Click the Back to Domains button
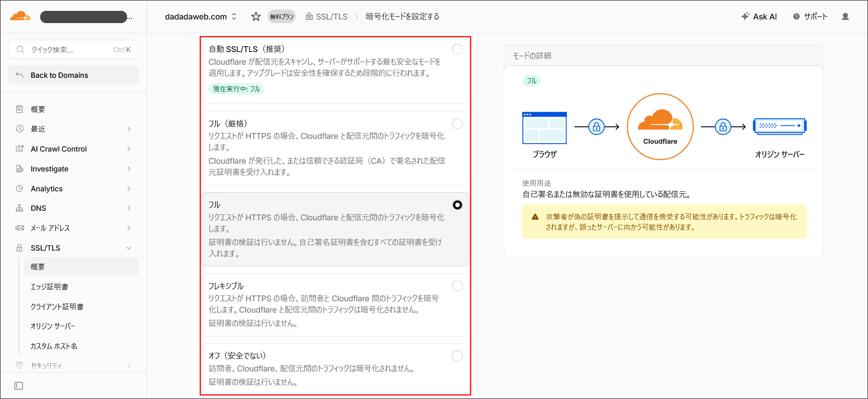This screenshot has width=868, height=399. click(x=74, y=75)
